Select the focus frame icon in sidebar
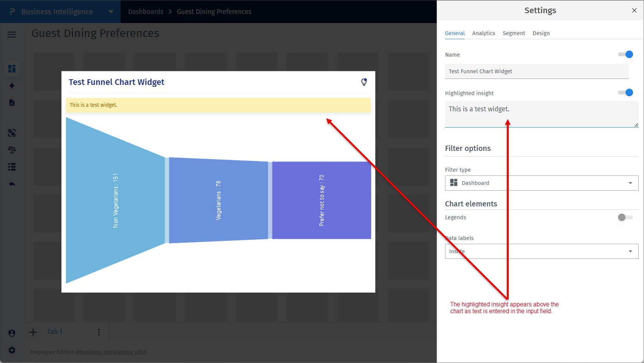 12,133
